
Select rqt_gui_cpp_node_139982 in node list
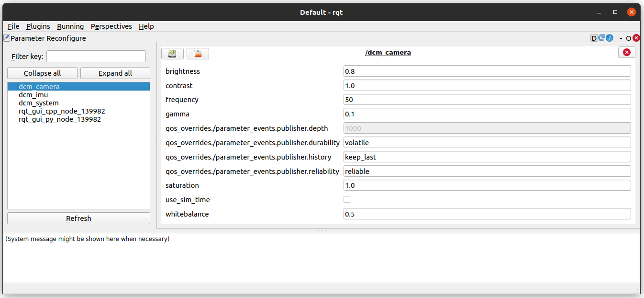click(62, 111)
